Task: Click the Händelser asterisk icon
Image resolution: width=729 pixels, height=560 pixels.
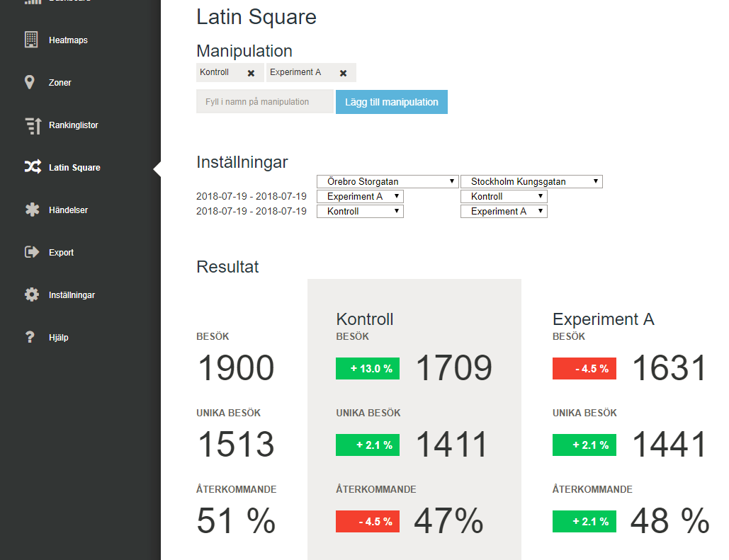Action: pyautogui.click(x=32, y=210)
